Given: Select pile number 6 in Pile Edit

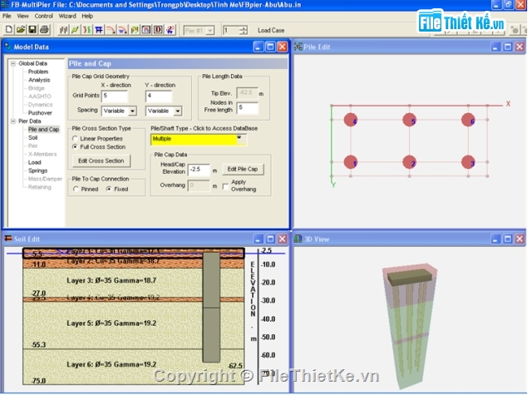Looking at the screenshot, I should pyautogui.click(x=468, y=120).
